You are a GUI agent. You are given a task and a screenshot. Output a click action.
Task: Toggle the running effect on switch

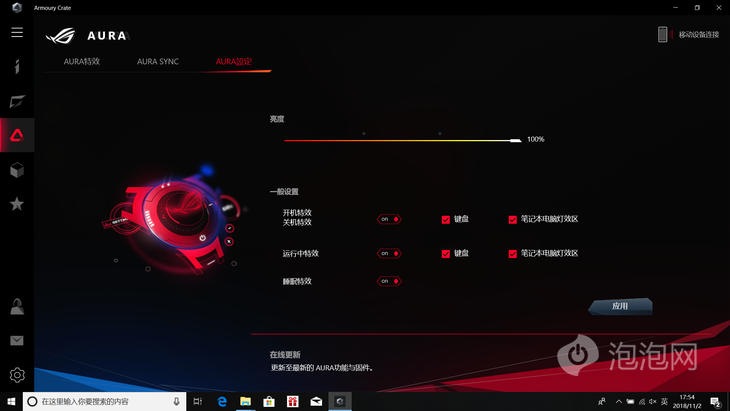pyautogui.click(x=389, y=254)
